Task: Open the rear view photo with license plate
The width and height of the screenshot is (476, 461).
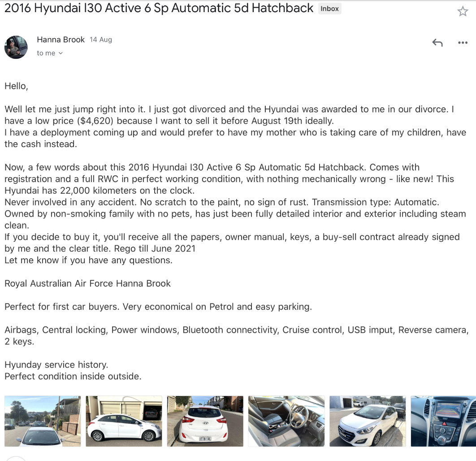Action: (x=204, y=421)
